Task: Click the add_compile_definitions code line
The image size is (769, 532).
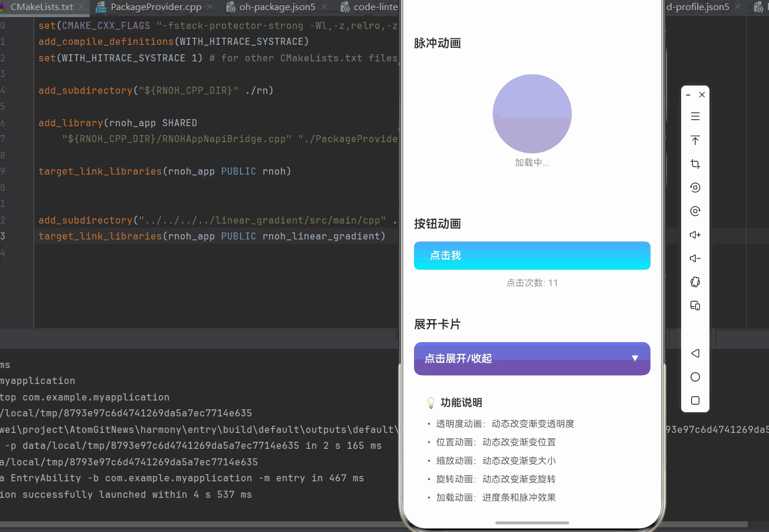Action: point(173,41)
